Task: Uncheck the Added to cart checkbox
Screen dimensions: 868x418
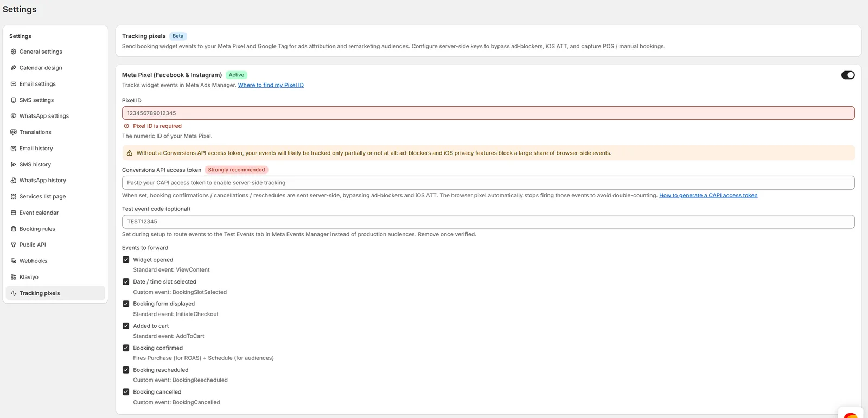Action: [126, 326]
